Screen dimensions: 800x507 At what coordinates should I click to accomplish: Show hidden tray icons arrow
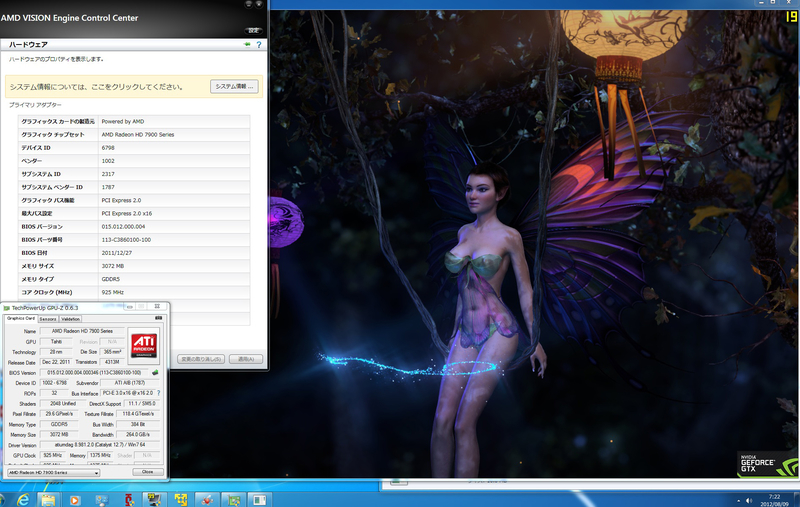click(x=738, y=501)
